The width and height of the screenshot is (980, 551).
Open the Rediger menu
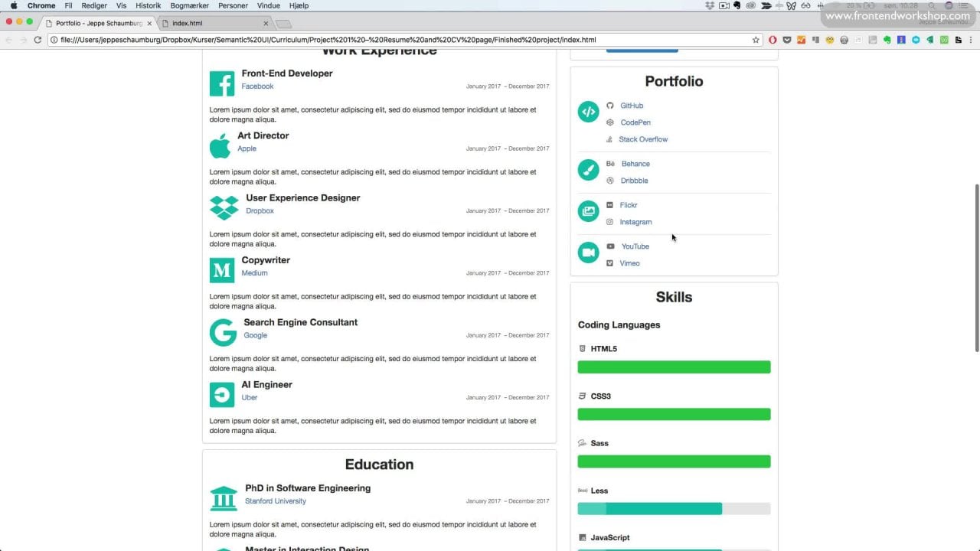tap(94, 5)
